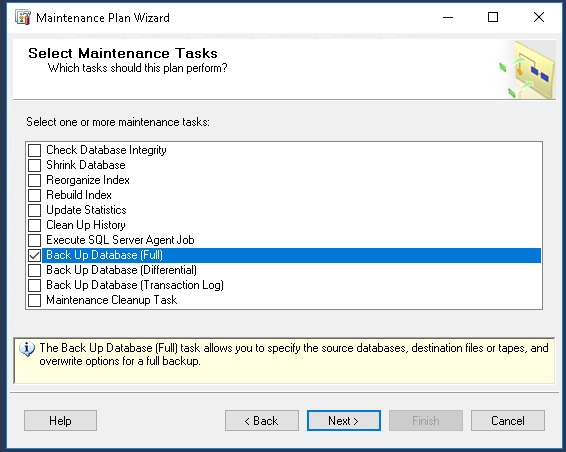Enable the Check Database Integrity checkbox
The width and height of the screenshot is (566, 452).
click(35, 150)
